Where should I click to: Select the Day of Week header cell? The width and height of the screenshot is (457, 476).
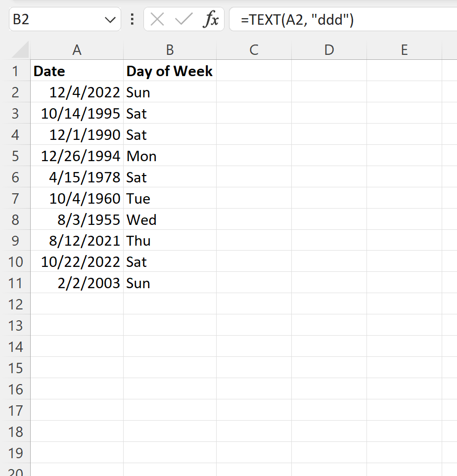[x=170, y=71]
